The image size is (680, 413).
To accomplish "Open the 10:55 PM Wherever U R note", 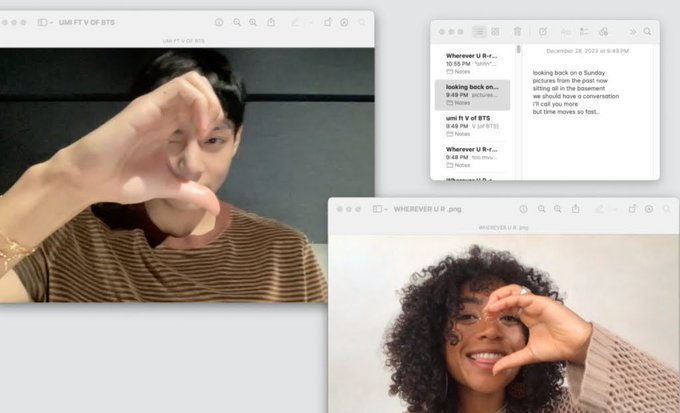I will [x=472, y=63].
